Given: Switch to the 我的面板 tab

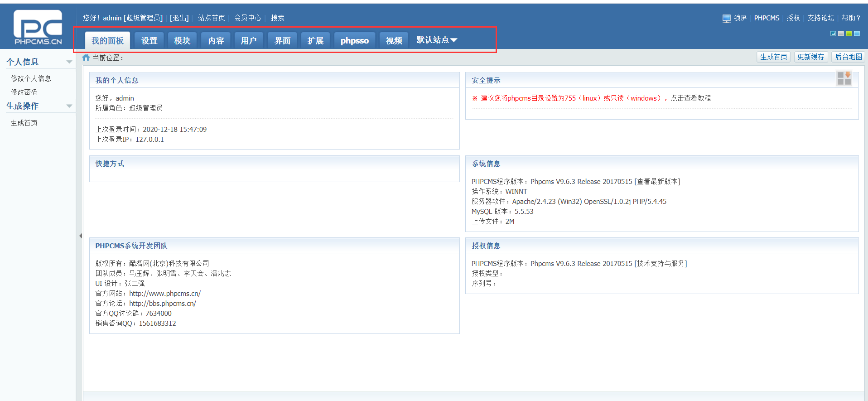Looking at the screenshot, I should (x=107, y=40).
